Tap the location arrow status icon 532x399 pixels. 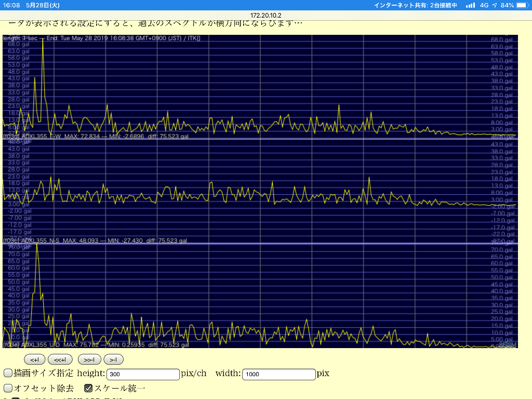[495, 5]
